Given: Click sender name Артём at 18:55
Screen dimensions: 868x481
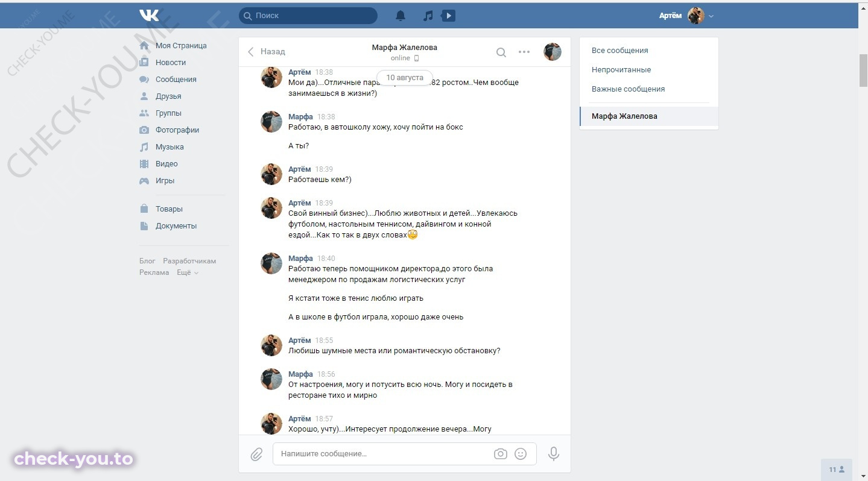Looking at the screenshot, I should (x=300, y=341).
